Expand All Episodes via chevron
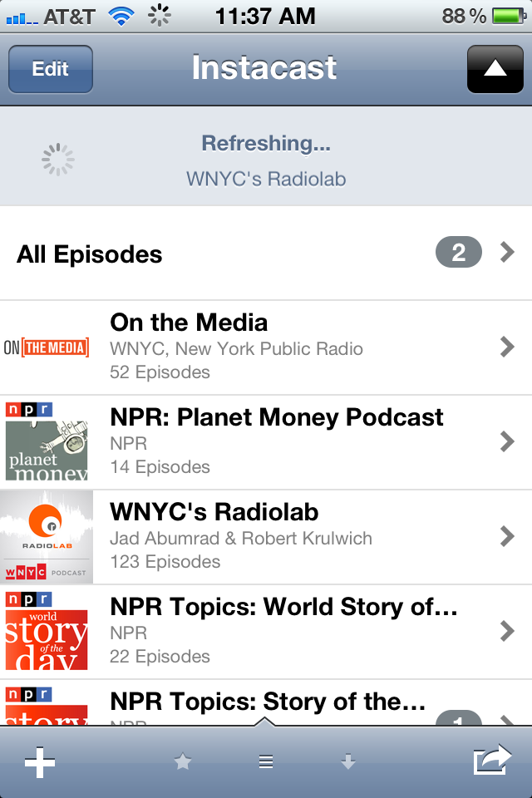Image resolution: width=532 pixels, height=798 pixels. point(507,253)
